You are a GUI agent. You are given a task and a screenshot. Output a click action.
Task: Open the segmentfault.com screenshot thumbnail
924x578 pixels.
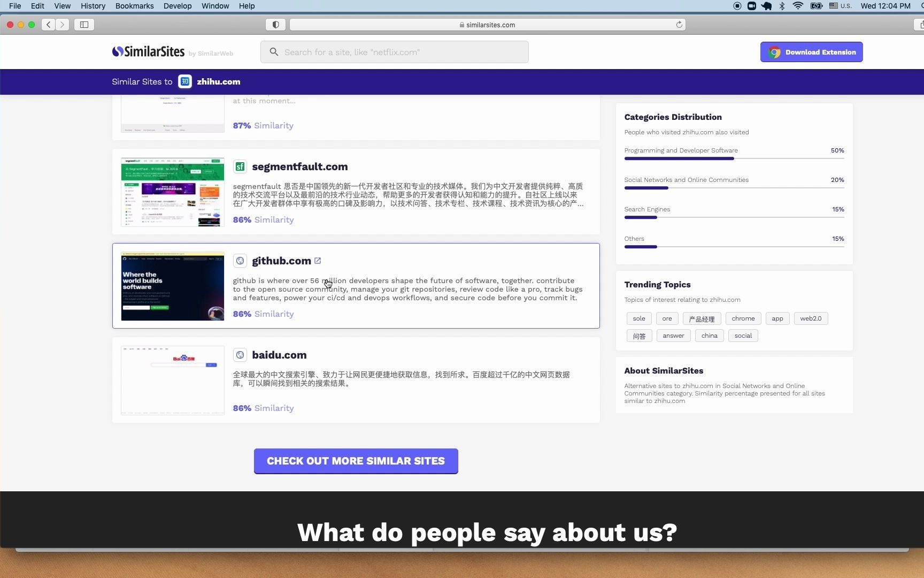[x=173, y=192]
